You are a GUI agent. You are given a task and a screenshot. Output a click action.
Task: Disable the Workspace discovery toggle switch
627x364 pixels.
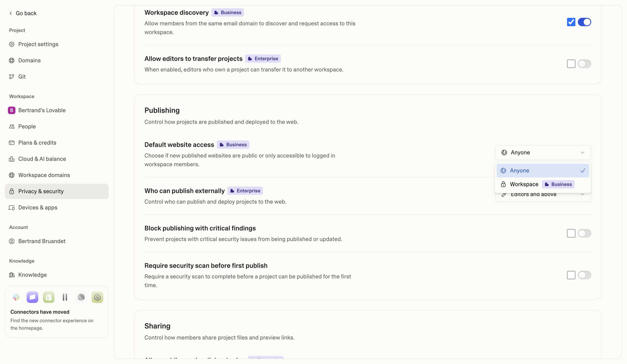pos(584,22)
